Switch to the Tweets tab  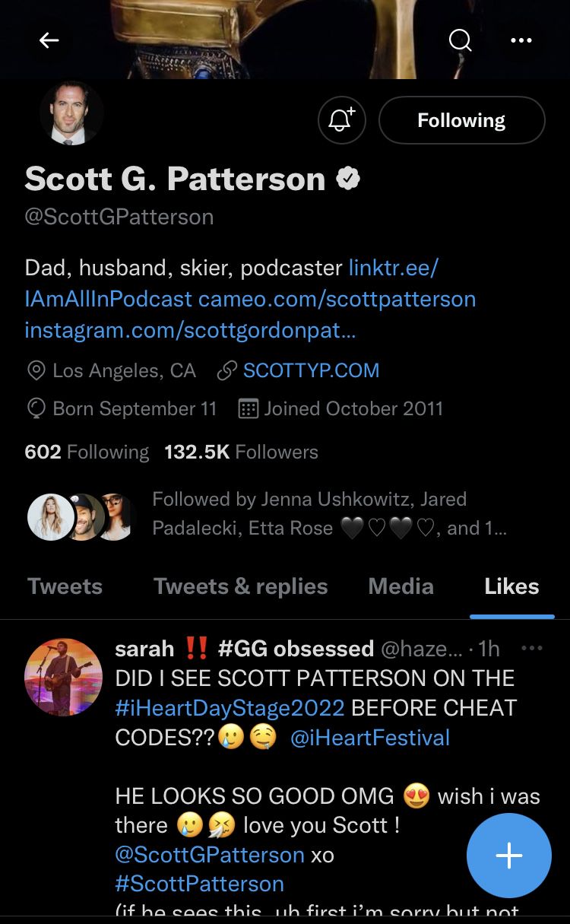pyautogui.click(x=65, y=586)
